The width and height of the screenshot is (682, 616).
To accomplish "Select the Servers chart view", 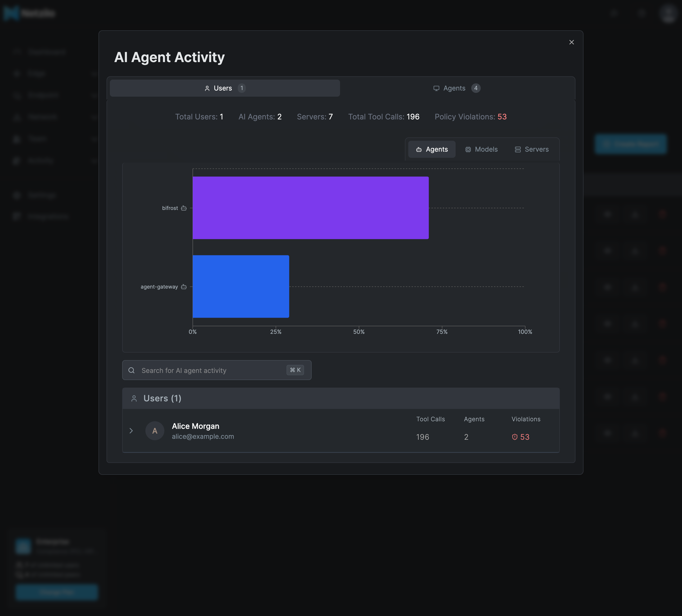I will [x=531, y=149].
